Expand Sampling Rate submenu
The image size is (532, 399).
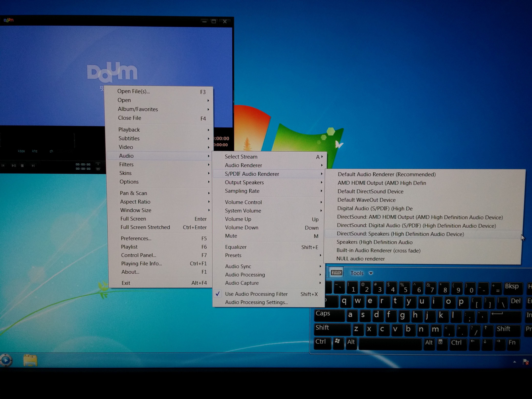coord(269,191)
